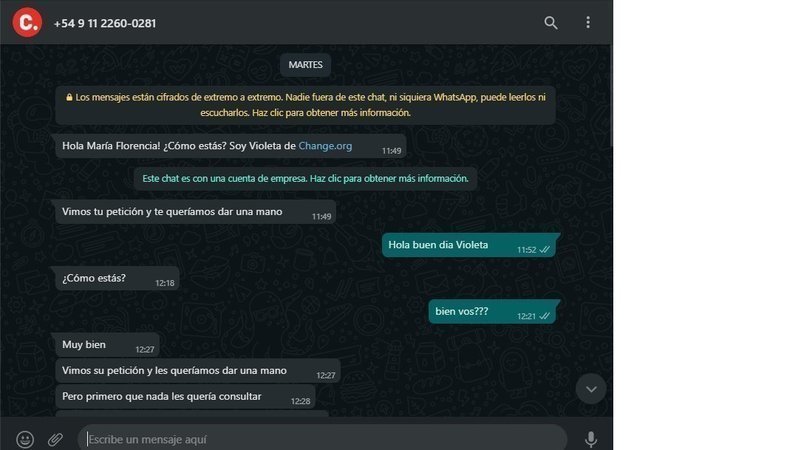This screenshot has width=800, height=450.
Task: Click the business account info notice
Action: coord(305,179)
